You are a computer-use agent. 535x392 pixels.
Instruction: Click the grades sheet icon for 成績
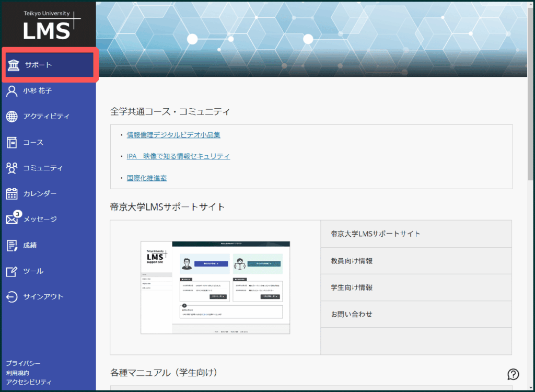pos(12,245)
